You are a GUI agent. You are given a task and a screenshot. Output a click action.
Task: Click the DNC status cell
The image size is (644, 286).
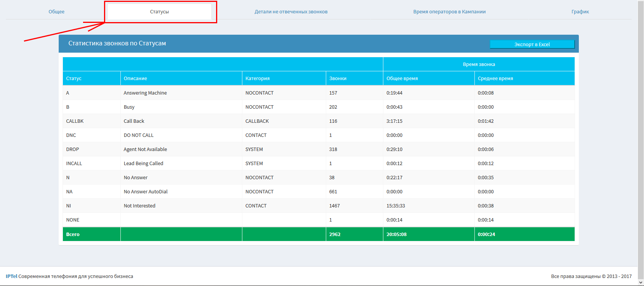point(91,135)
